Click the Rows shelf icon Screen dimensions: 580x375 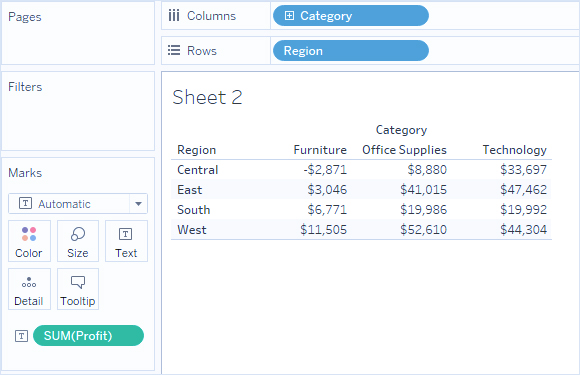point(174,50)
